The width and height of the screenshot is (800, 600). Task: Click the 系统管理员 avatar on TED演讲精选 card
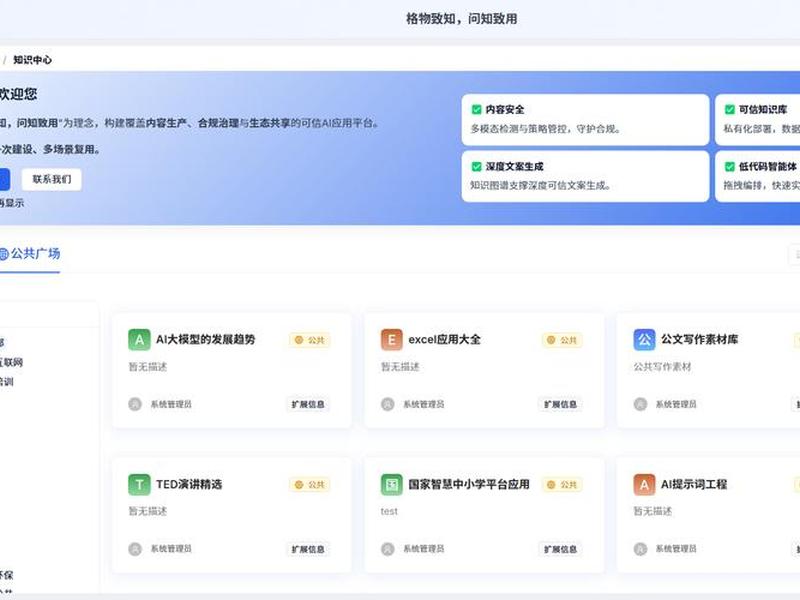[x=135, y=549]
